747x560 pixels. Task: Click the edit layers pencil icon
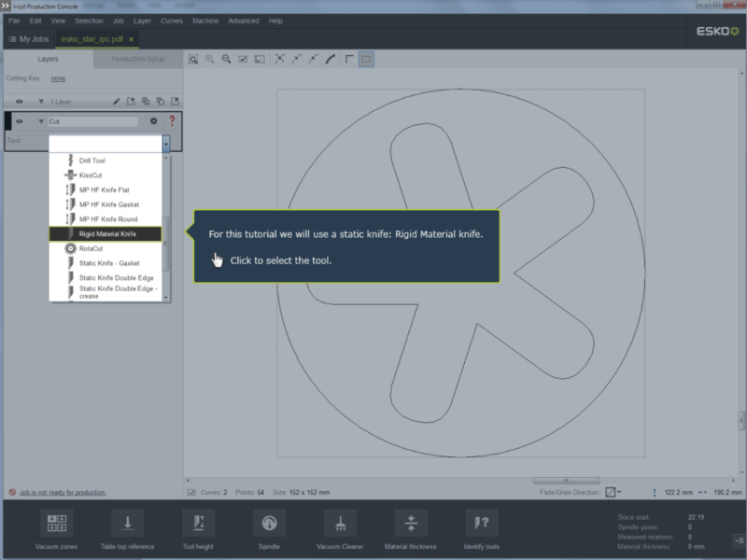[x=116, y=102]
